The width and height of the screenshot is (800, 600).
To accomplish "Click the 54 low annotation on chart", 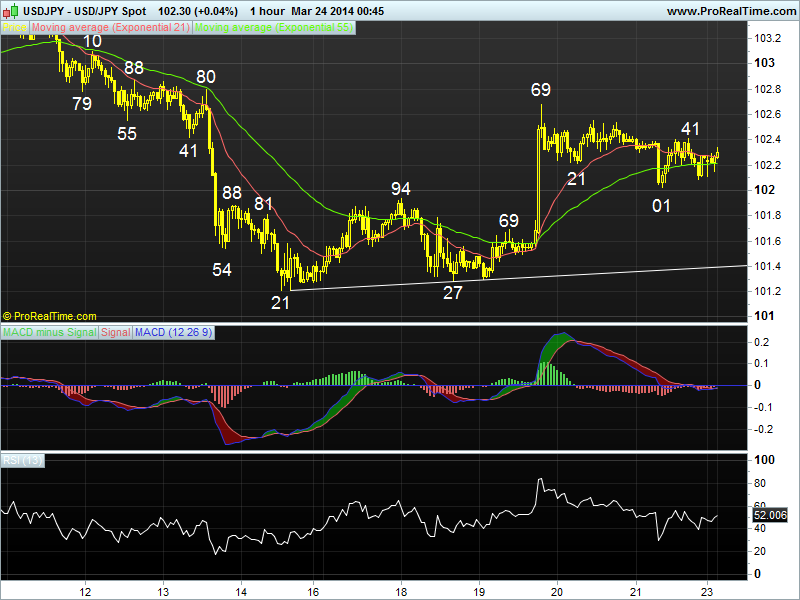I will [x=222, y=270].
